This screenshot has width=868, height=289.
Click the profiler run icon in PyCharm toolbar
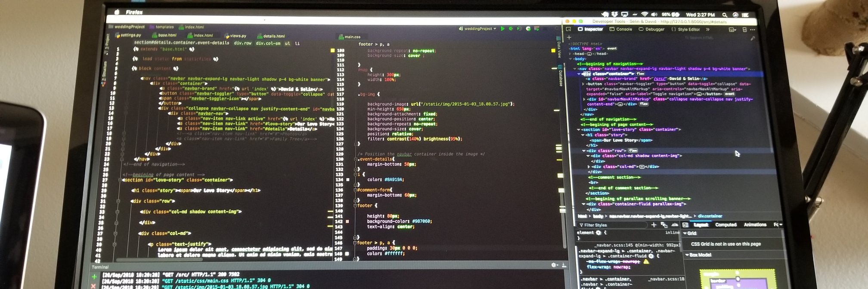[528, 29]
